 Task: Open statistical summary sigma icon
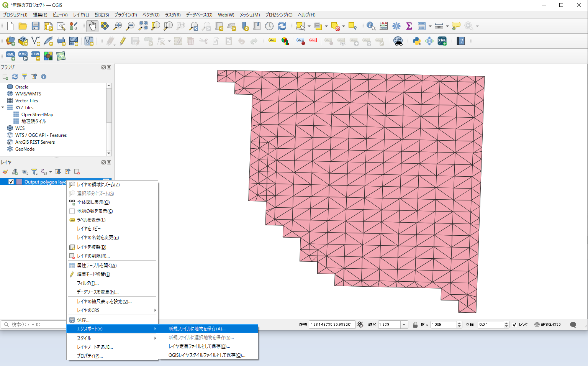(409, 26)
